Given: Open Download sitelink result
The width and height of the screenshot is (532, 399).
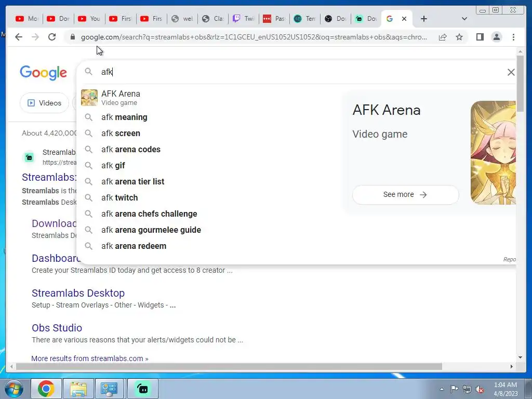Looking at the screenshot, I should (54, 223).
